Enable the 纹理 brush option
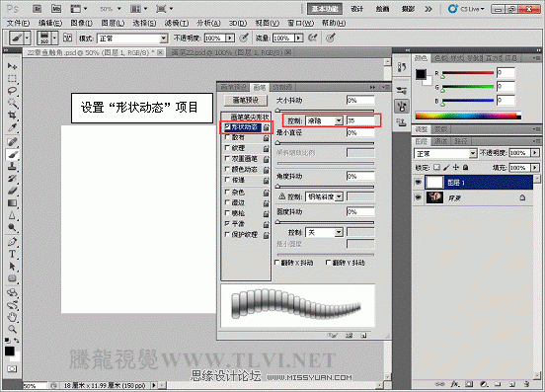Viewport: 545px width, 392px height. coord(227,148)
